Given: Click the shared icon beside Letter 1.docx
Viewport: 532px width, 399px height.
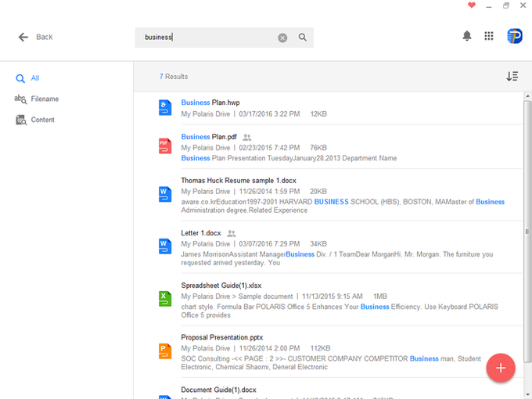Looking at the screenshot, I should [232, 233].
